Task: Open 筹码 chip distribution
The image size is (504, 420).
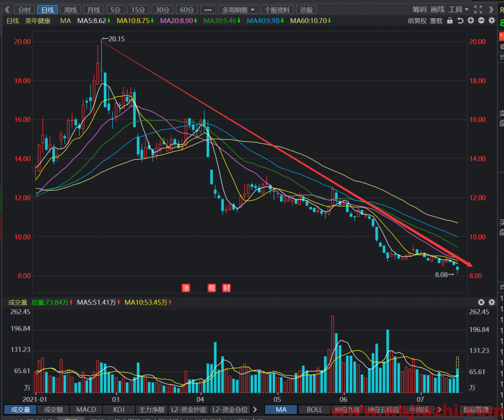Action: (x=419, y=10)
